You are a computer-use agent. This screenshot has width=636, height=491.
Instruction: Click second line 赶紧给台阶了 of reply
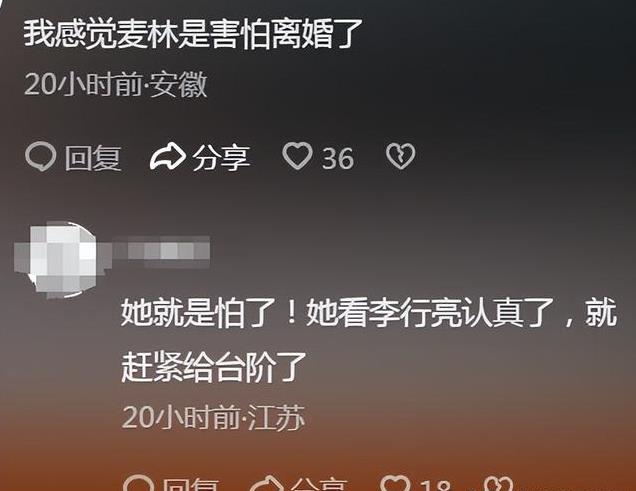click(x=213, y=367)
